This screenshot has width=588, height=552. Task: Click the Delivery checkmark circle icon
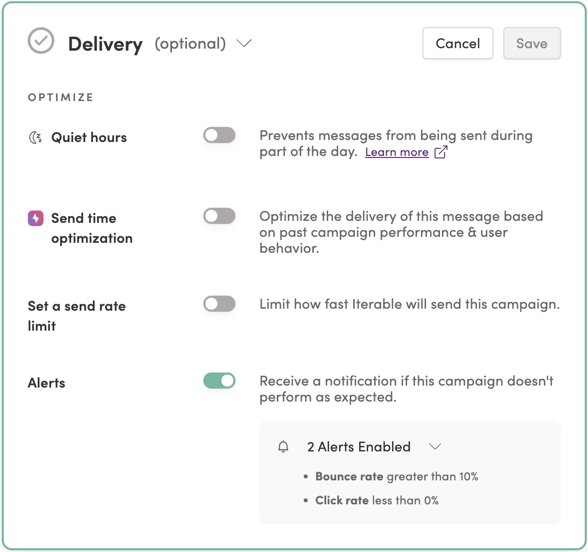tap(41, 40)
